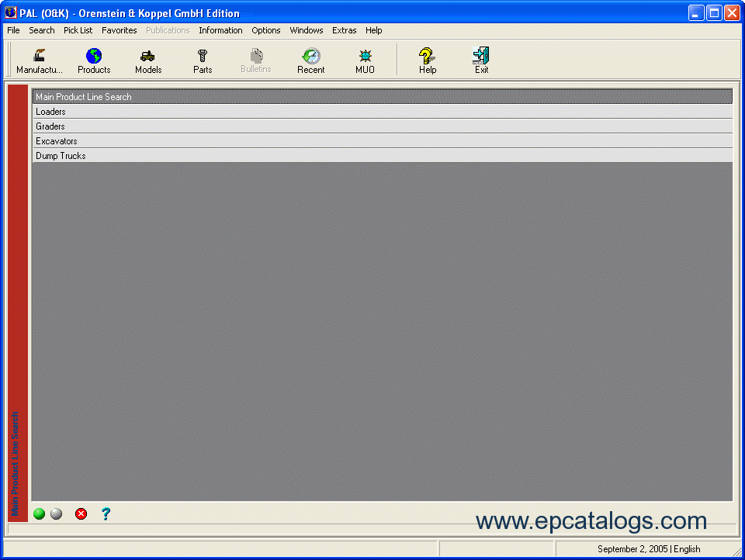Open the File menu
Screen dimensions: 745x560
pyautogui.click(x=13, y=30)
